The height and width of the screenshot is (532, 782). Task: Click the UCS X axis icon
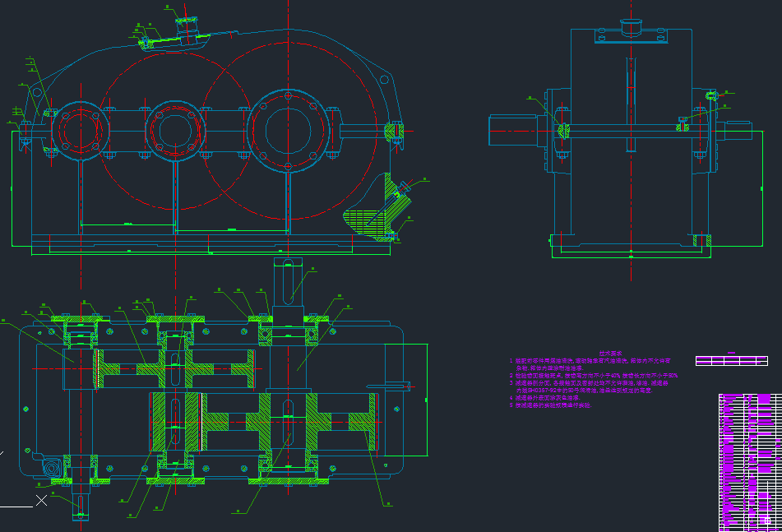pos(41,500)
